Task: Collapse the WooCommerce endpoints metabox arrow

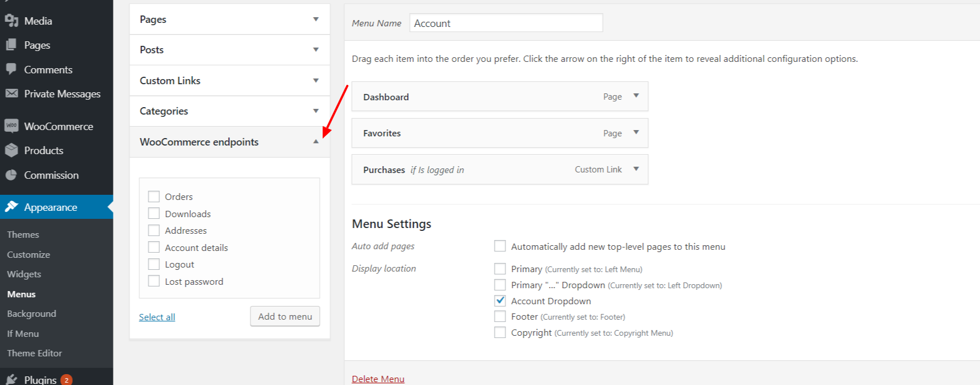Action: point(316,142)
